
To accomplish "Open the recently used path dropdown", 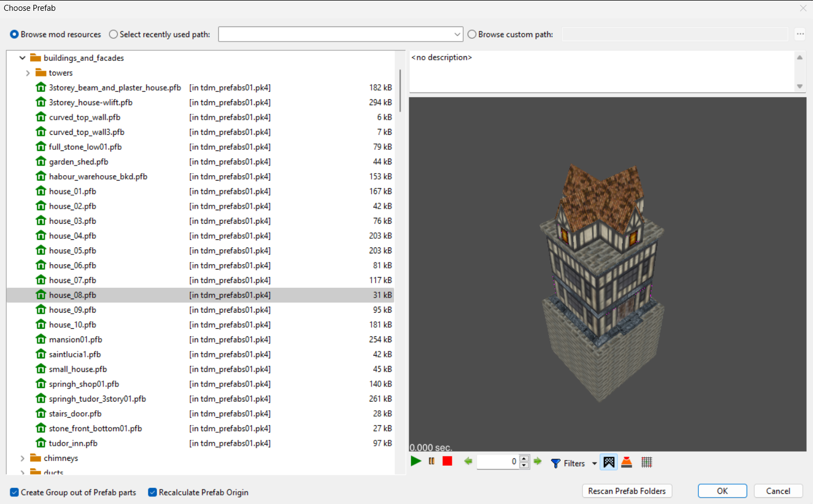I will [x=457, y=34].
